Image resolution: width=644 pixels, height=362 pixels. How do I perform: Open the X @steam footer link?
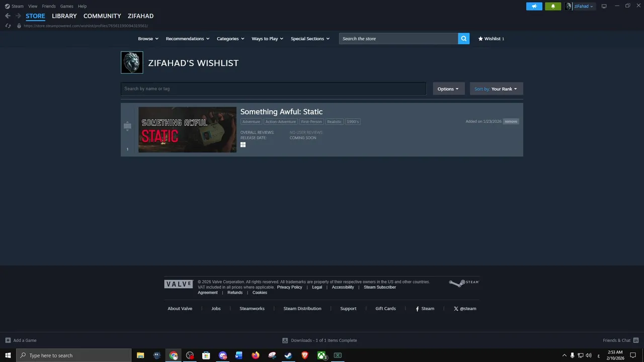465,309
